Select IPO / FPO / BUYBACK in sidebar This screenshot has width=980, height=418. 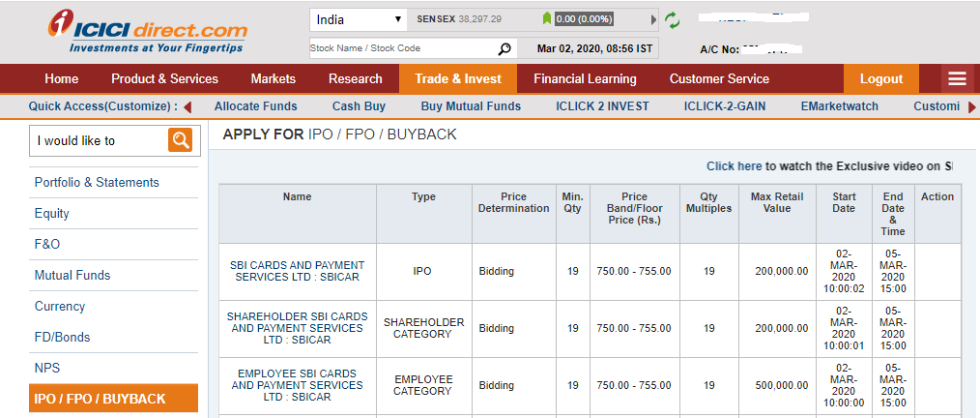coord(113,399)
